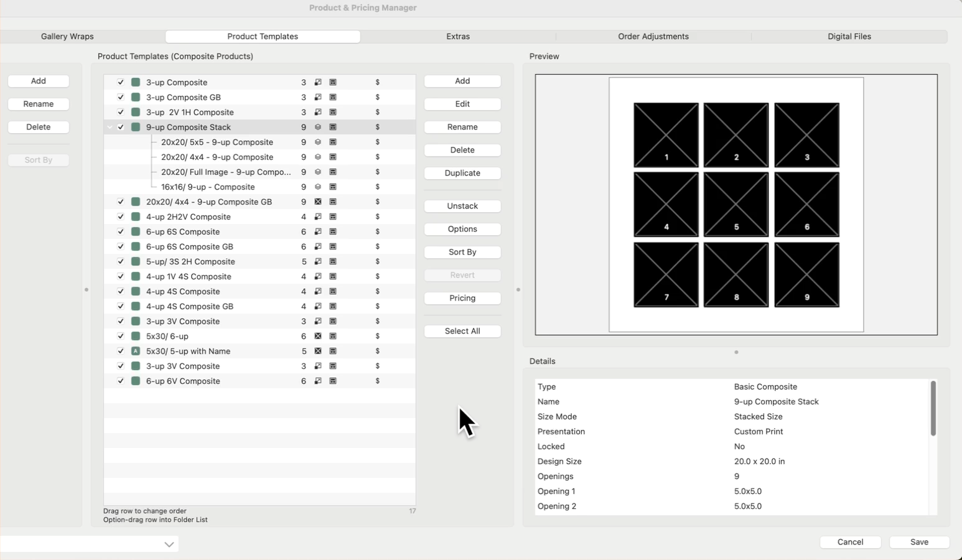Open the Sort By options beside the template list
Screen dimensions: 962x560
tap(462, 252)
